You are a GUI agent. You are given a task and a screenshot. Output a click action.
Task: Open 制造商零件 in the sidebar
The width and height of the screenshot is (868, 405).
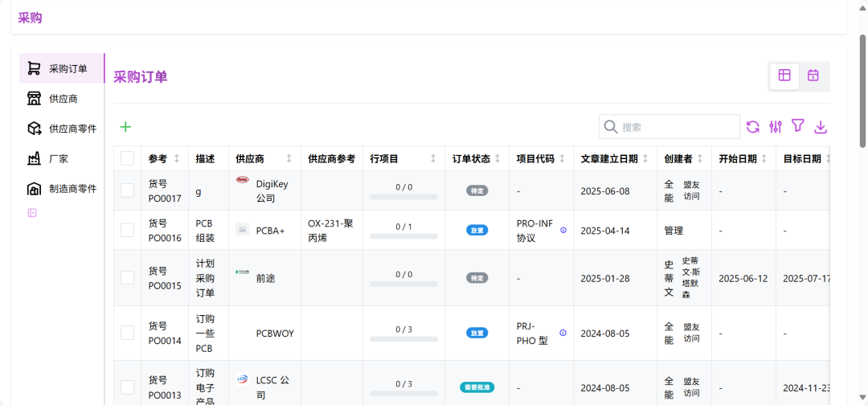pos(72,189)
